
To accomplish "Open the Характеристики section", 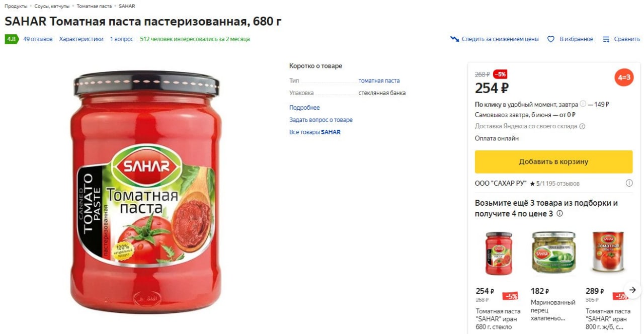I will tap(81, 39).
